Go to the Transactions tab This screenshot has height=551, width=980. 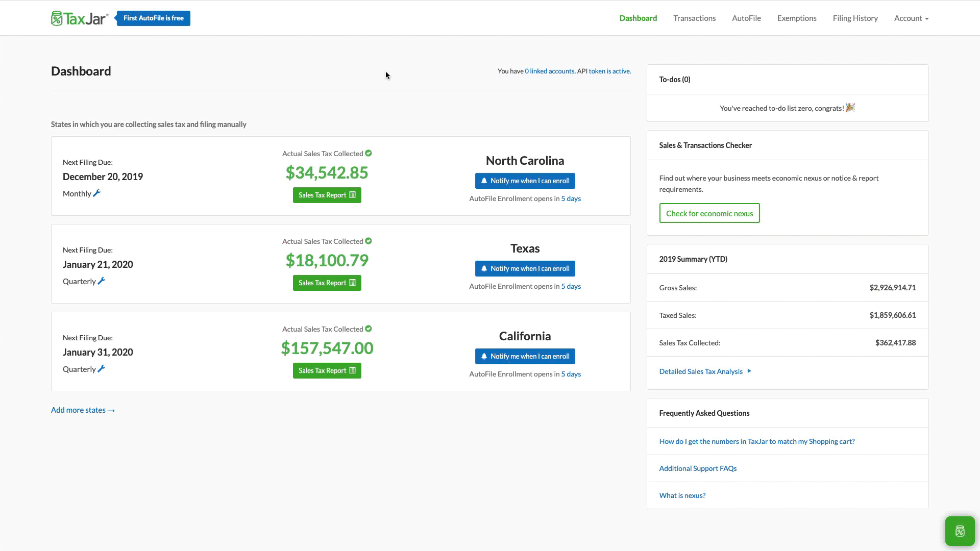tap(694, 18)
